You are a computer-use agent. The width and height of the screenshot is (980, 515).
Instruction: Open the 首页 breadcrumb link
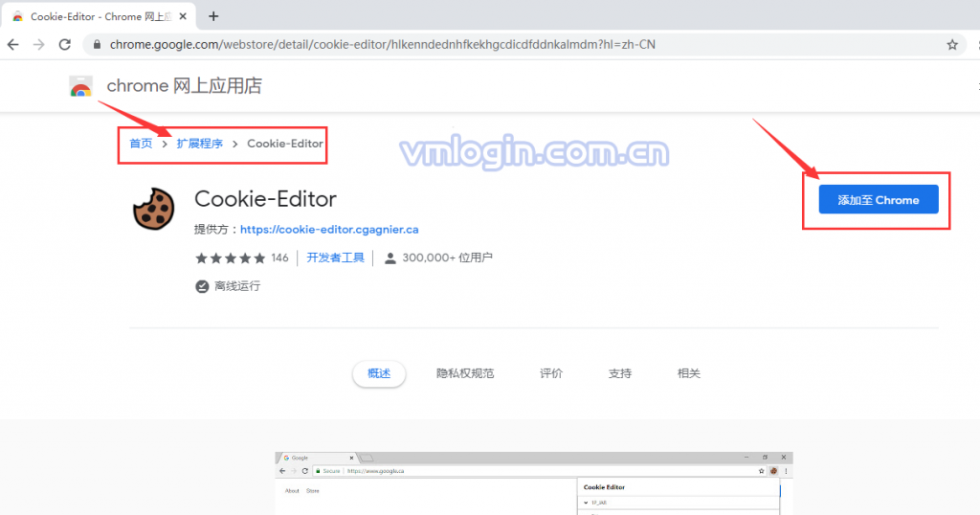click(x=141, y=144)
